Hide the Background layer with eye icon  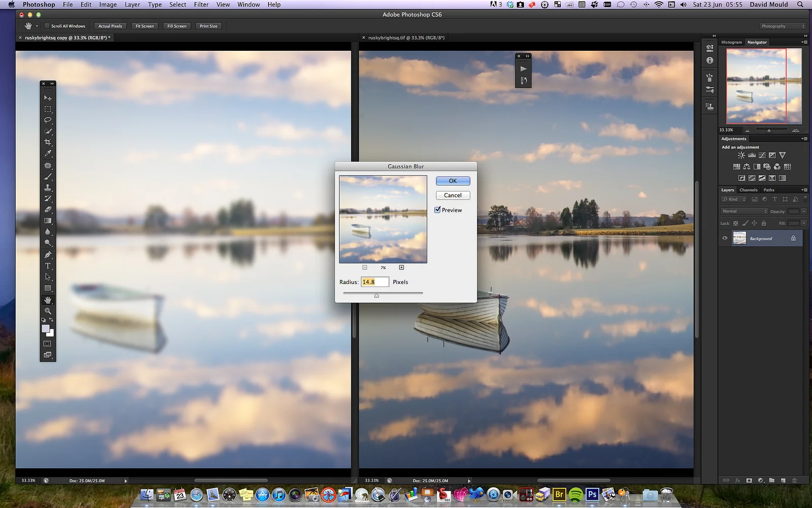(x=725, y=238)
